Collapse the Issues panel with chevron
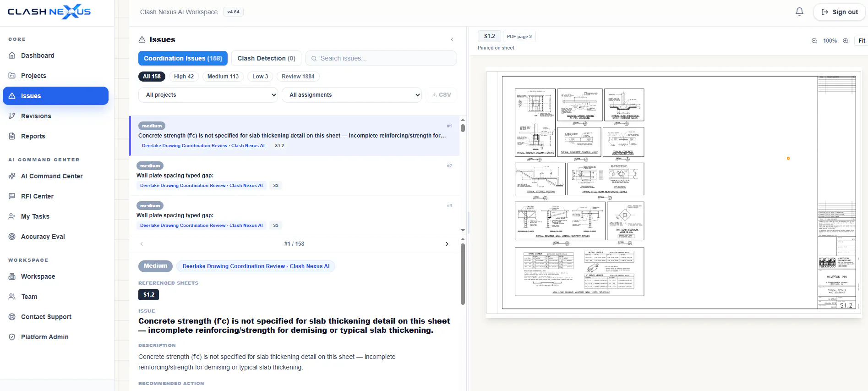The image size is (868, 391). coord(452,39)
